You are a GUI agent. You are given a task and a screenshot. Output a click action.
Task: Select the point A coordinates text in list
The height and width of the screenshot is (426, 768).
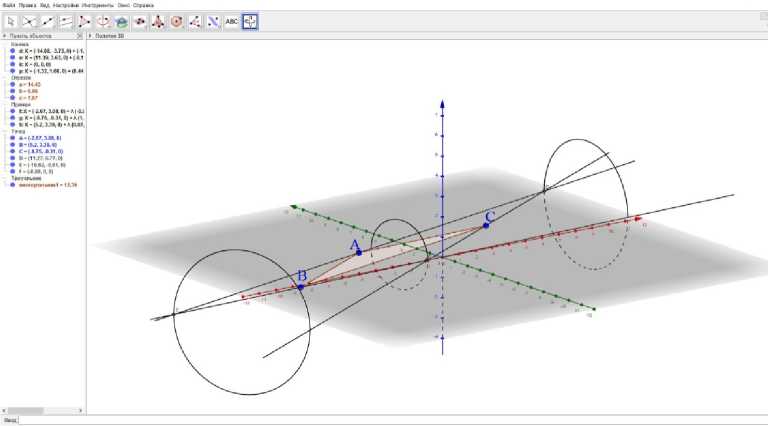[40, 138]
